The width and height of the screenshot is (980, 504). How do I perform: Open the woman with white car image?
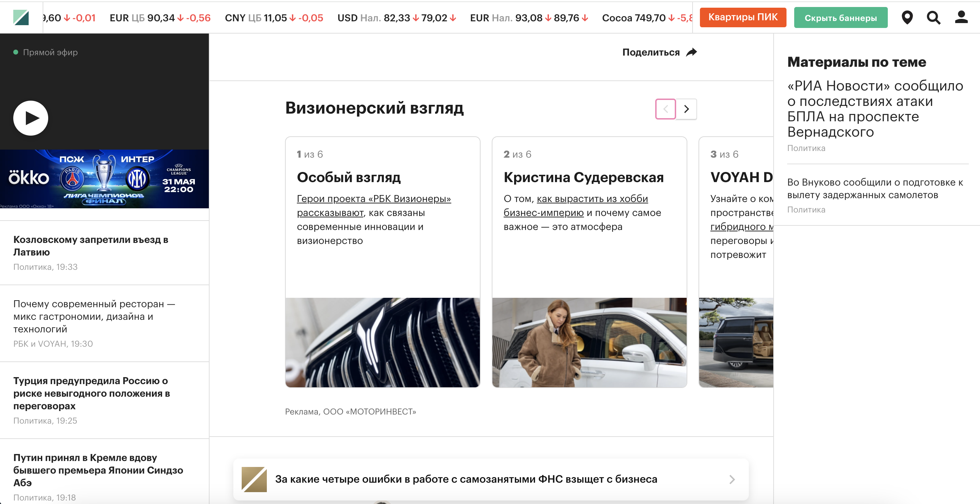(x=589, y=343)
